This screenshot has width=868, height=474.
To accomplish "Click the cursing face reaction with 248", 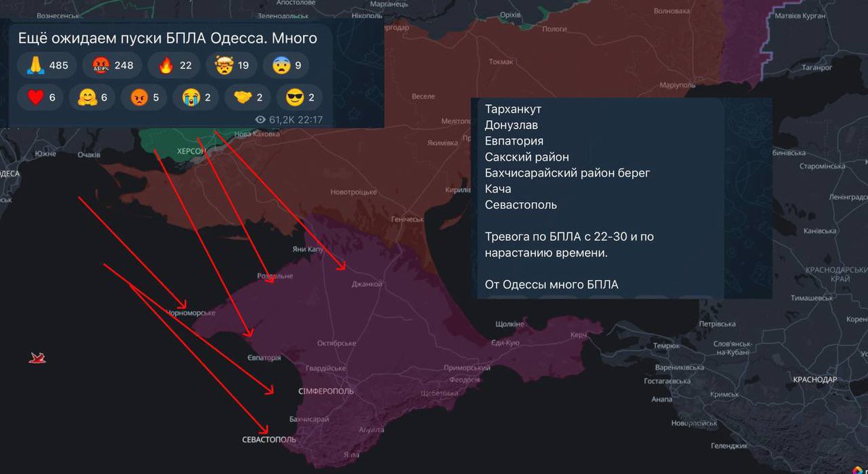I will coord(112,66).
